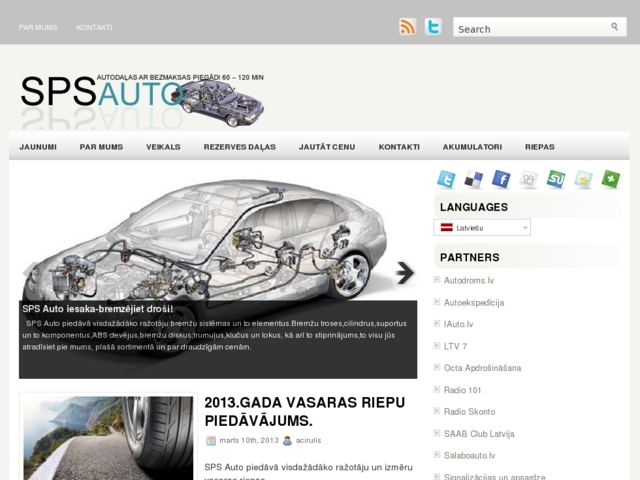
Task: Visit the Salaboauto.lv link
Action: pyautogui.click(x=469, y=456)
